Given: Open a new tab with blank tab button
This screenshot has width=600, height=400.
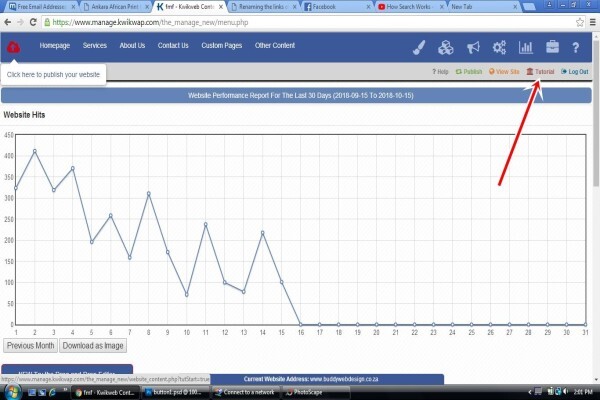Looking at the screenshot, I should tap(529, 7).
